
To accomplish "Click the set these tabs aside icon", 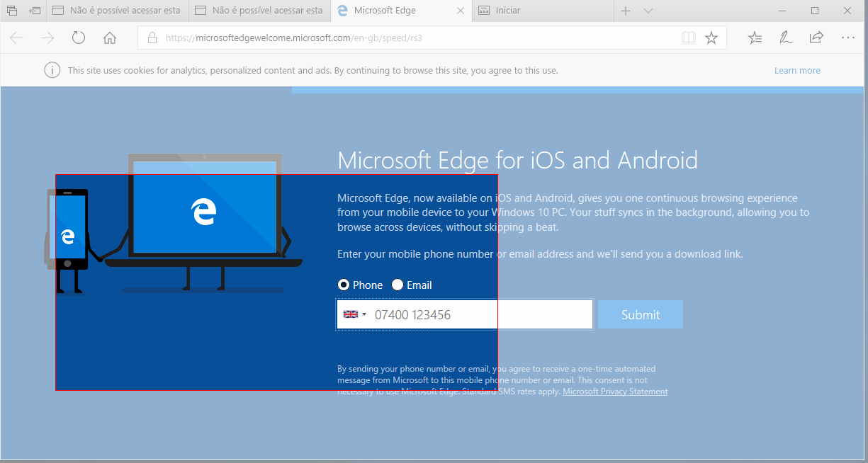I will tap(35, 11).
